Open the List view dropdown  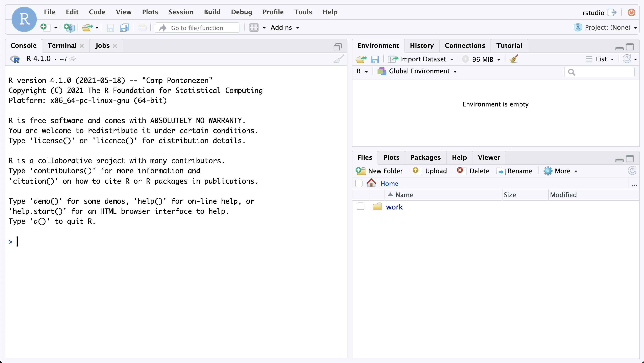click(600, 59)
